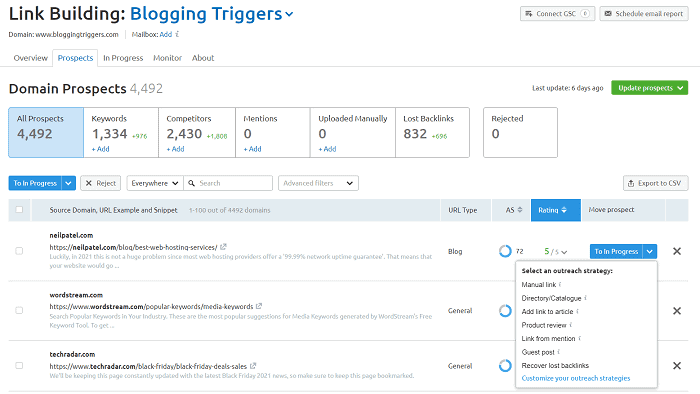Click wordstream.com authority score circle
The width and height of the screenshot is (700, 394).
(505, 311)
